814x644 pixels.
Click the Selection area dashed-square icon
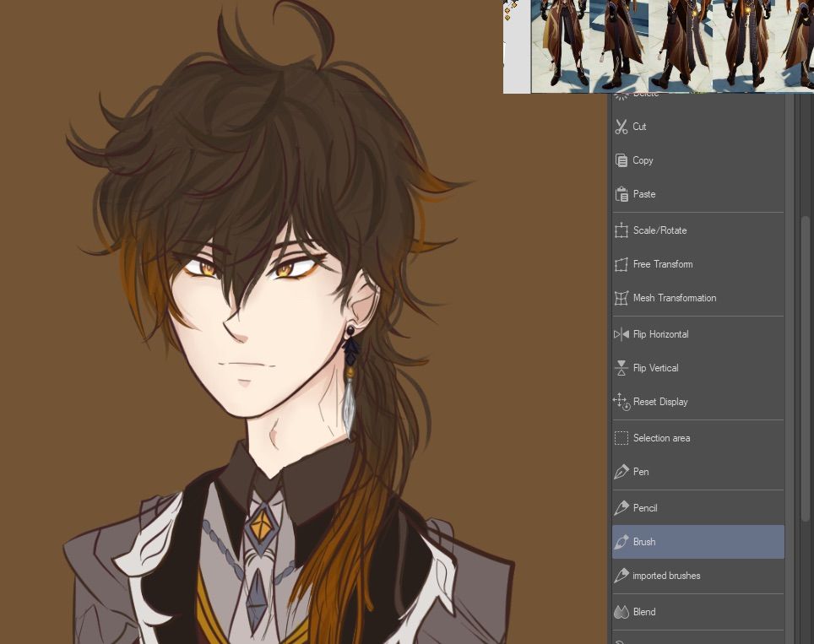(x=621, y=438)
